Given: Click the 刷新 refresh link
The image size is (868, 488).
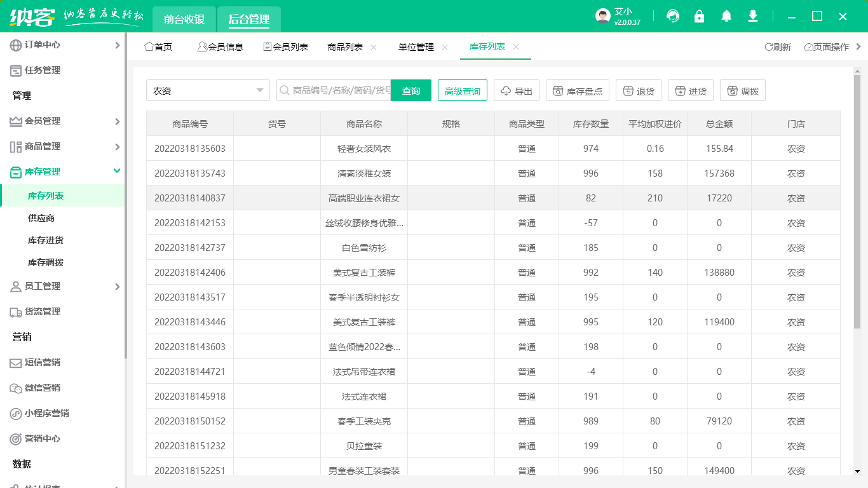Looking at the screenshot, I should click(x=778, y=47).
